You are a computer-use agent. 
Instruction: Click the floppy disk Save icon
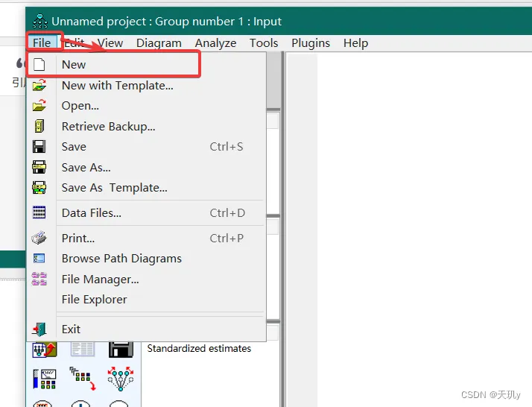(x=39, y=147)
